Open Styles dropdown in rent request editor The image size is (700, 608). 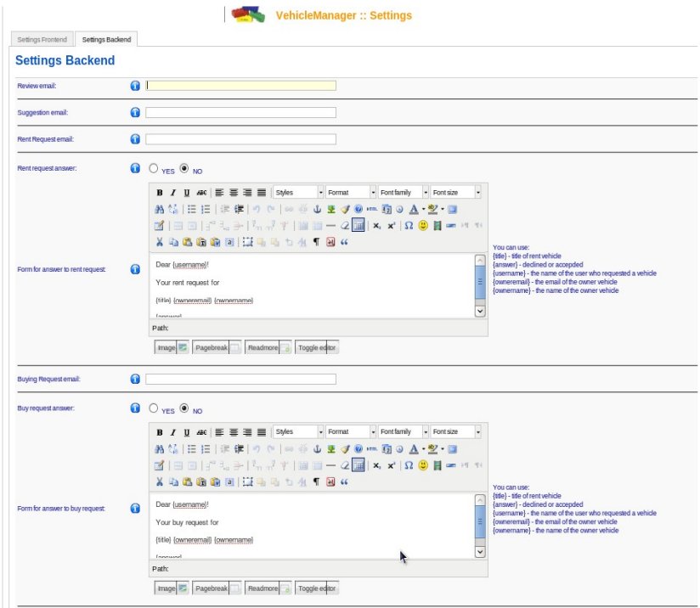click(x=298, y=193)
